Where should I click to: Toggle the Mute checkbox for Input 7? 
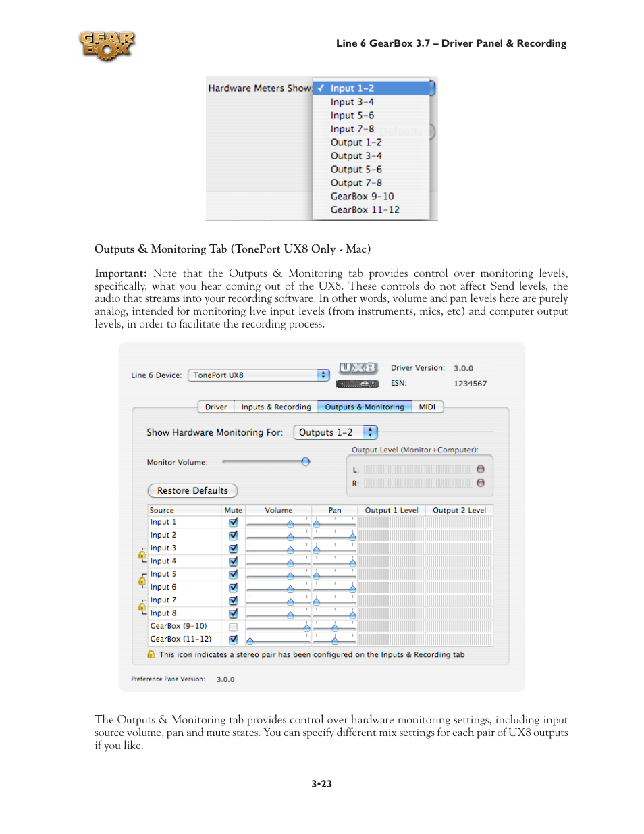[233, 600]
